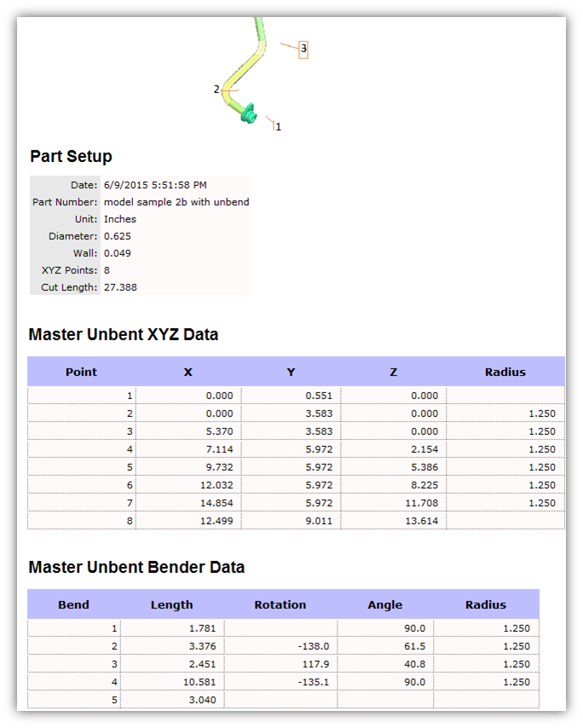Select the Angle column header
Screen dimensions: 583x728
click(384, 604)
